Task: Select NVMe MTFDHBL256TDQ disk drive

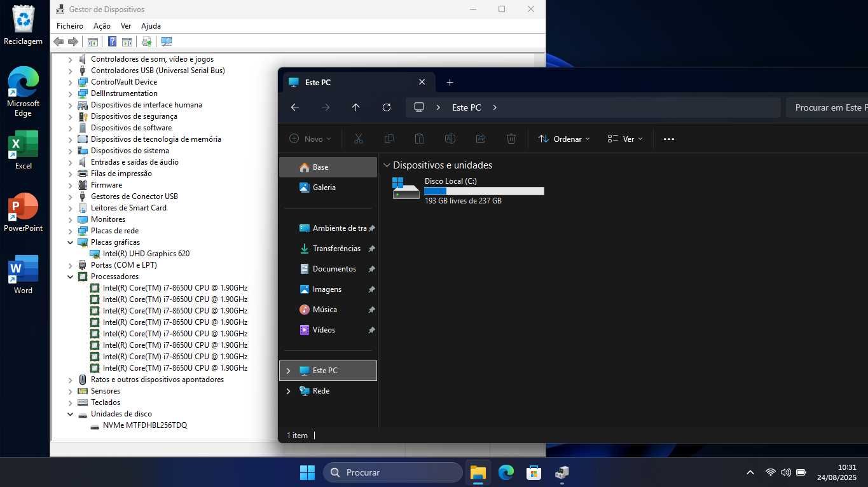Action: coord(145,425)
